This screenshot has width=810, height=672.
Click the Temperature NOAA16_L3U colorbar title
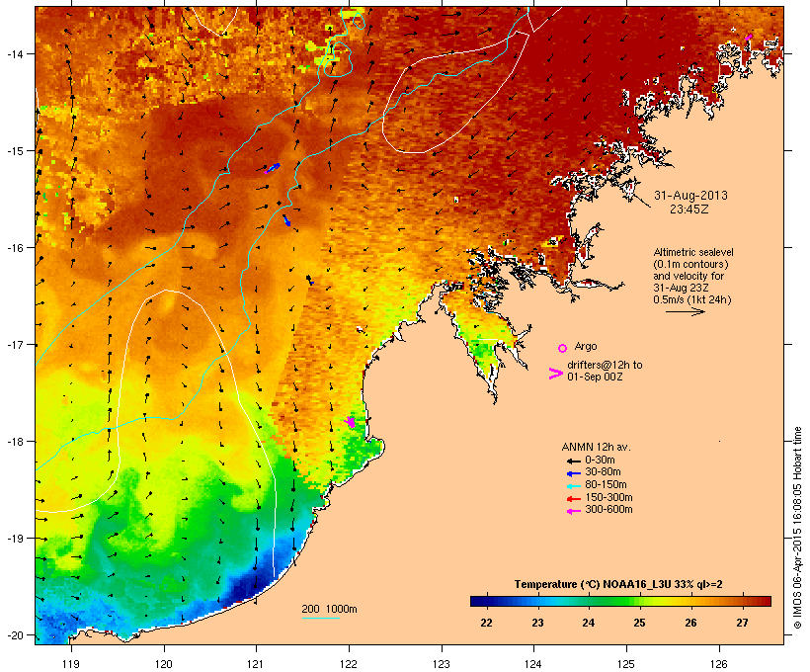click(x=618, y=584)
